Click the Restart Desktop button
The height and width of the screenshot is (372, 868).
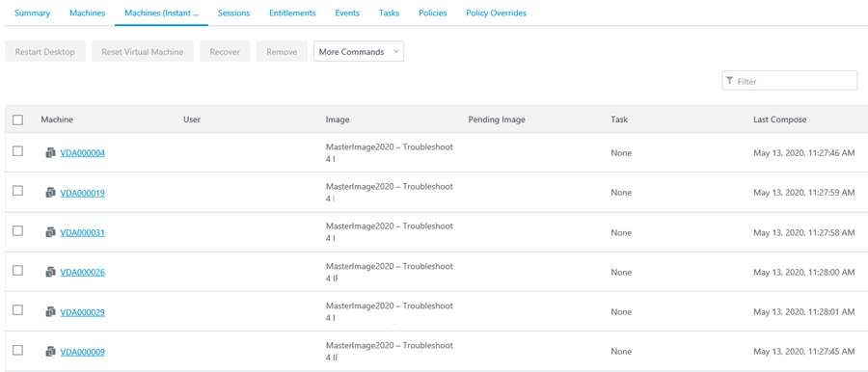[44, 51]
